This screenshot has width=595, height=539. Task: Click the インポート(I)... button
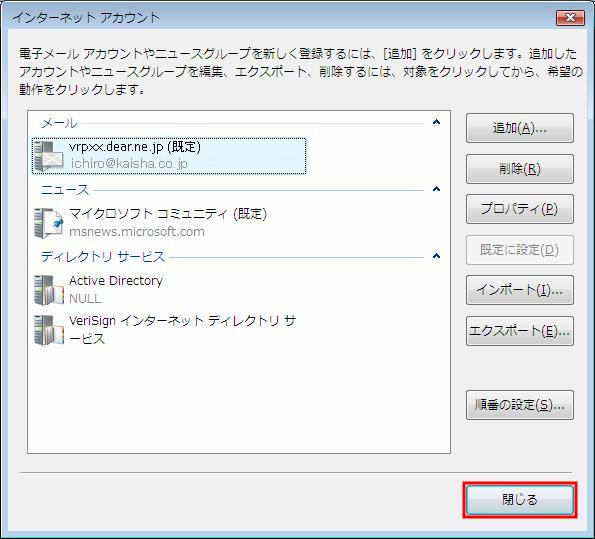(x=519, y=290)
